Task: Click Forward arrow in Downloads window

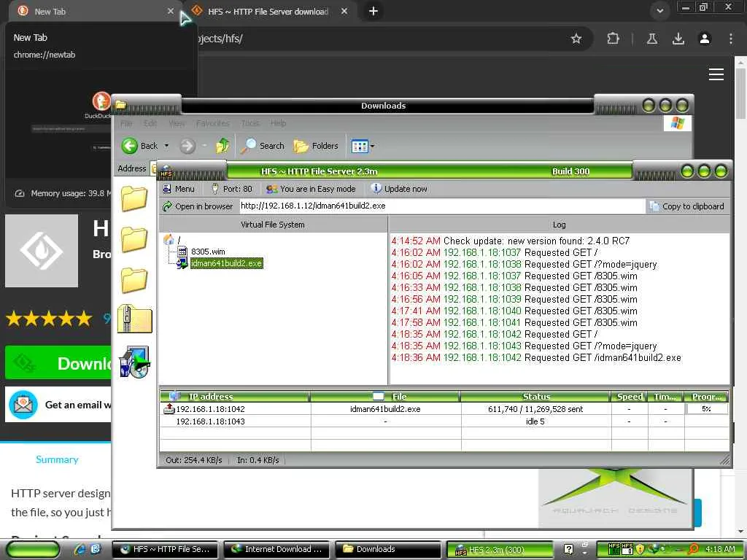Action: point(187,146)
